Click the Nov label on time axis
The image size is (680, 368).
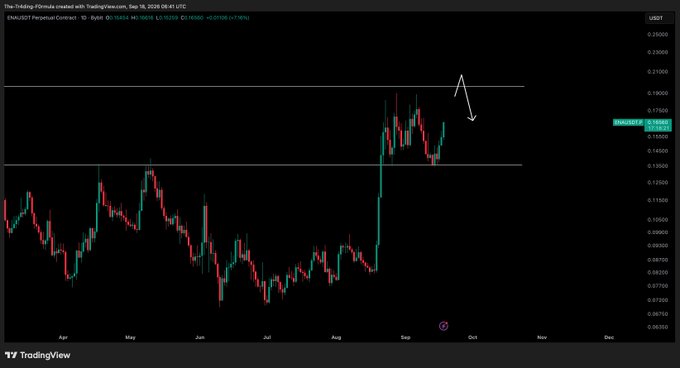[542, 337]
